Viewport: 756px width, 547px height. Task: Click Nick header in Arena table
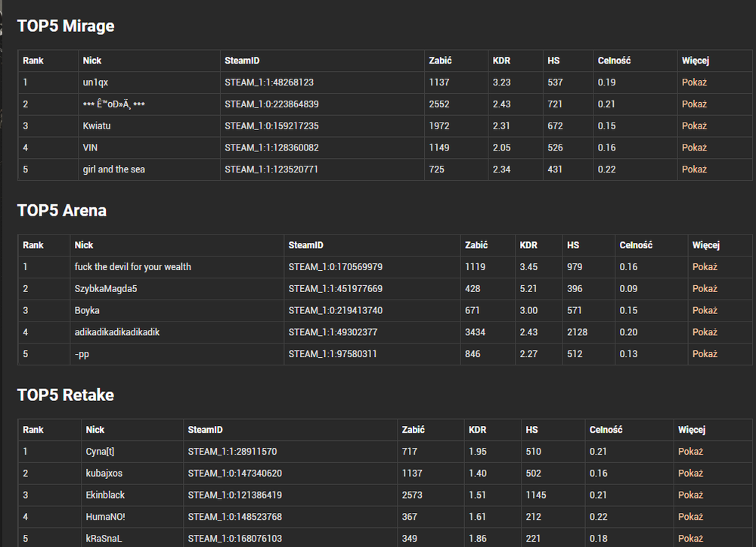84,246
